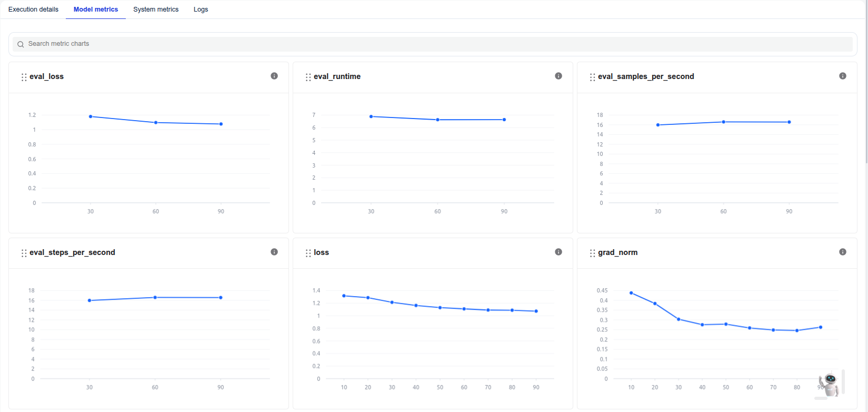Grab the eval_runtime chart drag handle
Screen dimensions: 868x412
[308, 77]
